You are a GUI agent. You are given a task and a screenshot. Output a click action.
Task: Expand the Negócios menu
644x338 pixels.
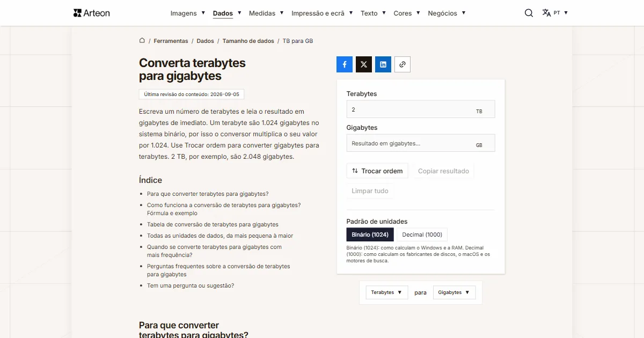tap(447, 13)
